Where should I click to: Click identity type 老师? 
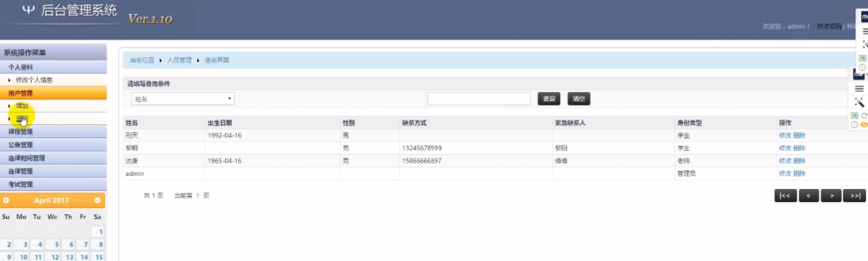[x=683, y=161]
